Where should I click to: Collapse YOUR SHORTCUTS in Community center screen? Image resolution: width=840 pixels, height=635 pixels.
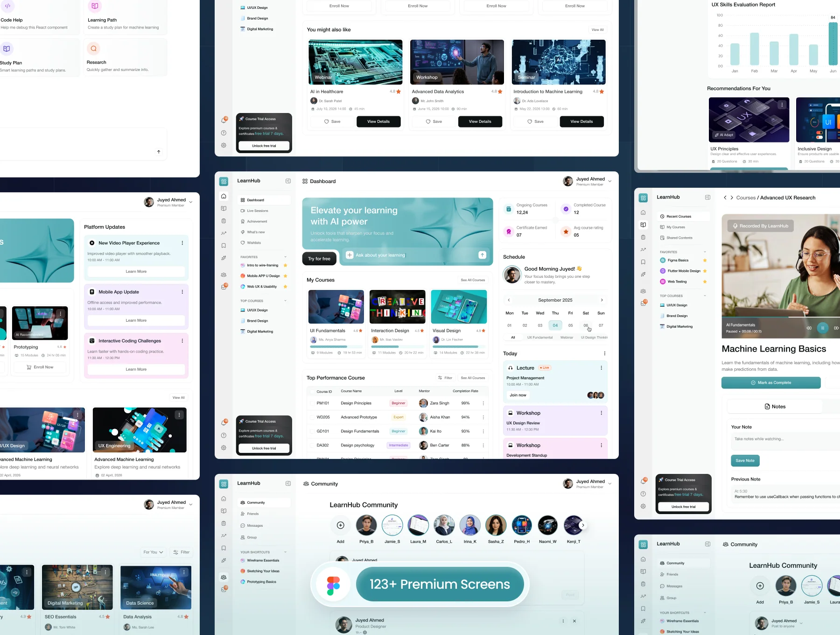point(286,552)
